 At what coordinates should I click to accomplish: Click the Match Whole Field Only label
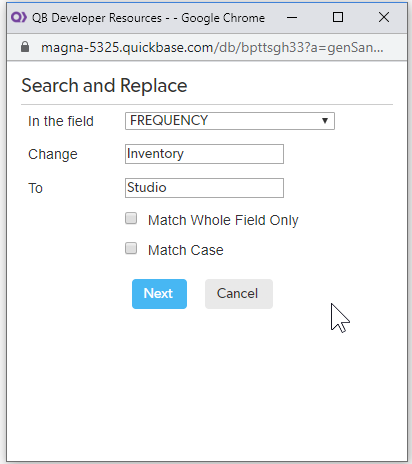pos(223,220)
